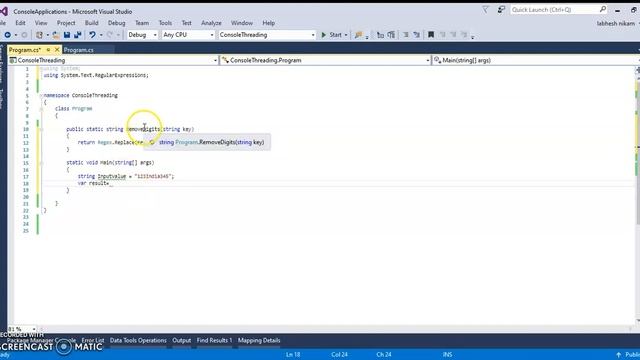Click the Redo toolbar icon
The image size is (640, 360).
(x=109, y=35)
